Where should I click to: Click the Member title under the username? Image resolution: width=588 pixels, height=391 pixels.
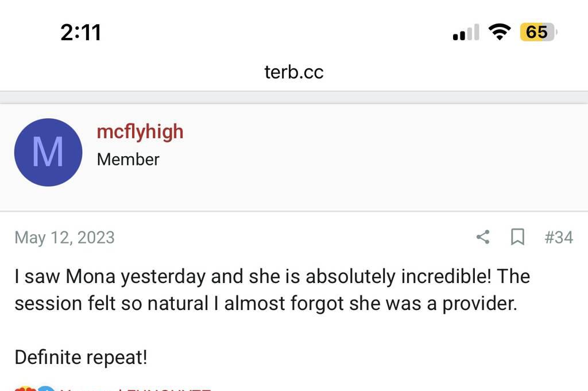point(128,160)
